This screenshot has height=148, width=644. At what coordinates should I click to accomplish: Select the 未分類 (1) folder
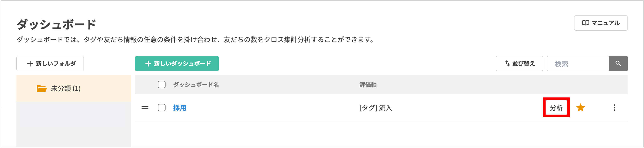click(66, 89)
